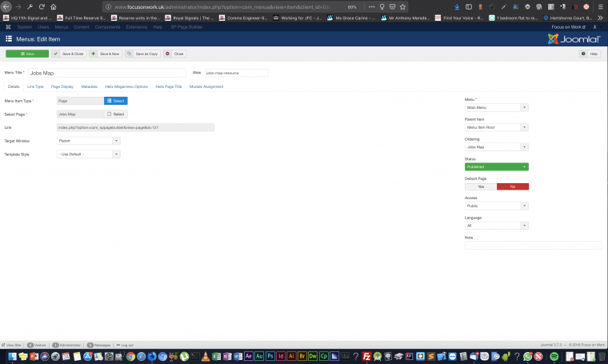
Task: Click the Menu Title input field
Action: [x=107, y=73]
